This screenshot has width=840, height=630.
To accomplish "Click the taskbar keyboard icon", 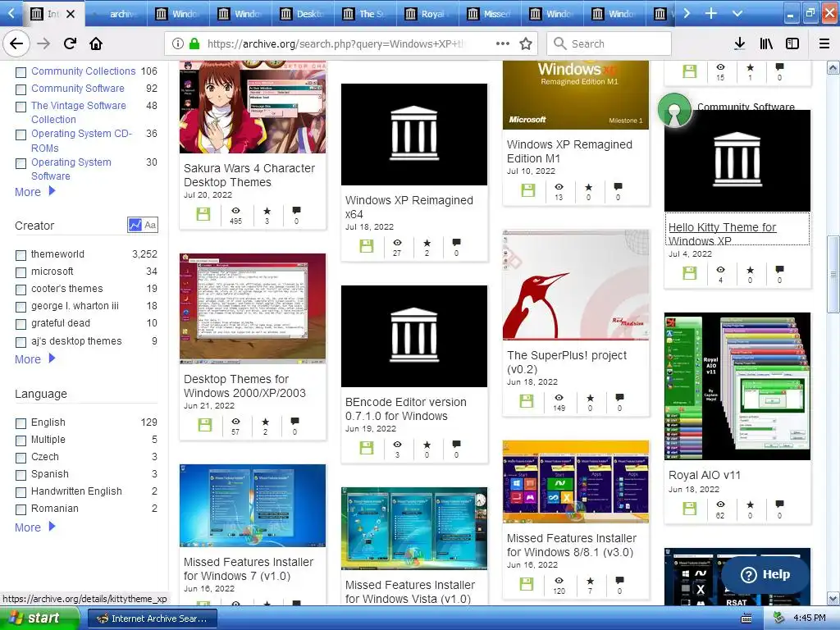I will (746, 619).
